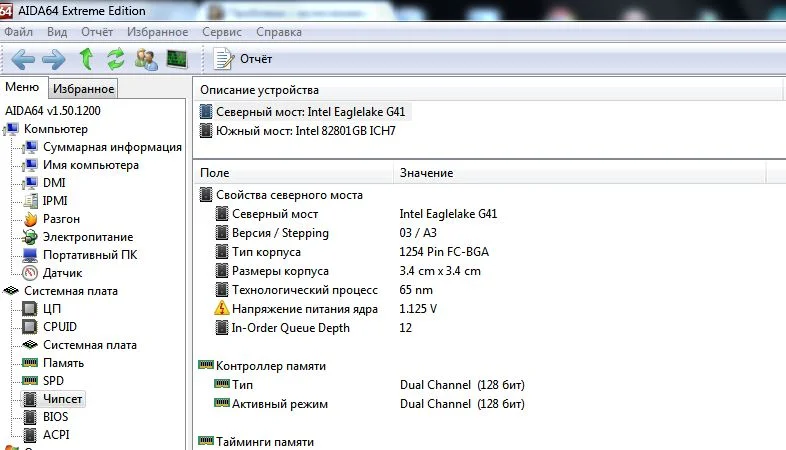Open the ЦП tree item
The image size is (786, 450).
coord(52,309)
